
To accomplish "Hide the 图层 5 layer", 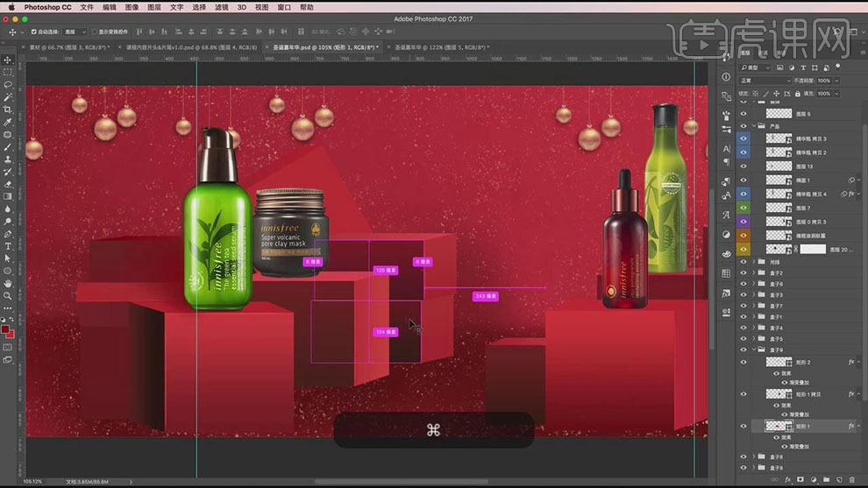I will [x=743, y=113].
